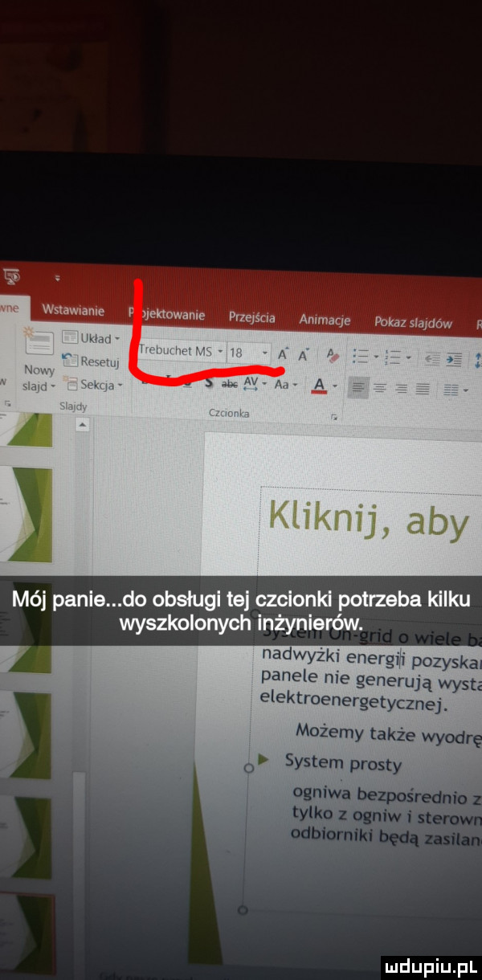
Task: Click the slide panel scroll up arrow
Action: point(81,423)
